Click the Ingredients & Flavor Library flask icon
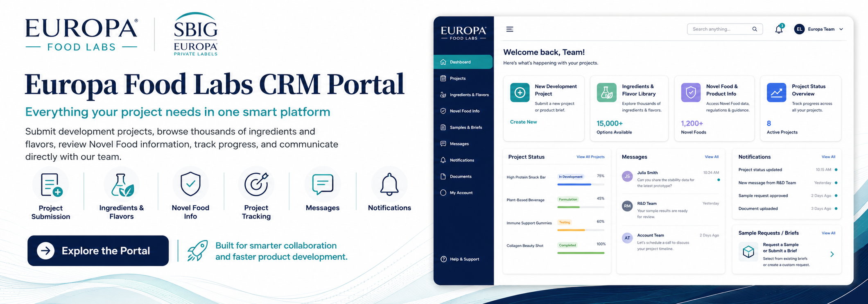Image resolution: width=868 pixels, height=304 pixels. tap(606, 93)
